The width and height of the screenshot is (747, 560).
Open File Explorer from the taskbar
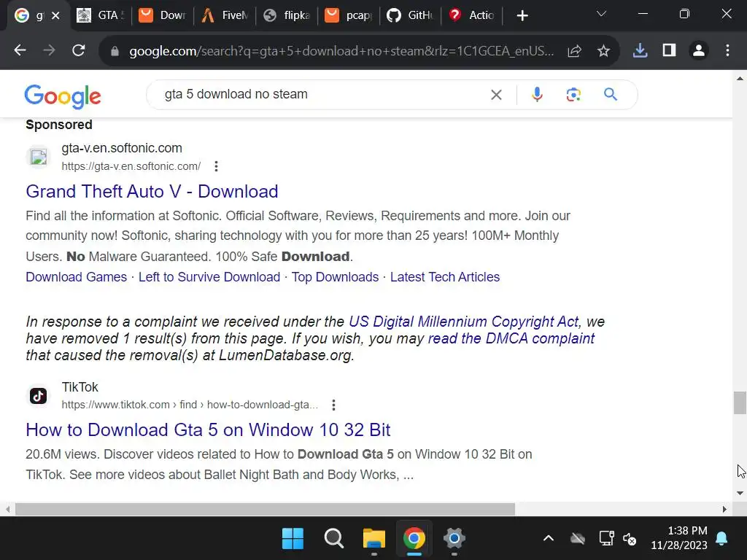click(x=374, y=539)
